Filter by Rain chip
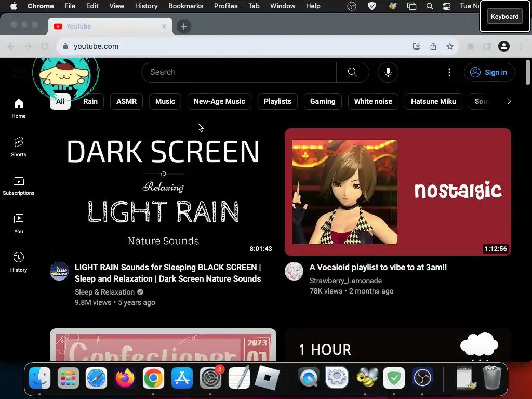Image resolution: width=532 pixels, height=399 pixels. click(90, 101)
